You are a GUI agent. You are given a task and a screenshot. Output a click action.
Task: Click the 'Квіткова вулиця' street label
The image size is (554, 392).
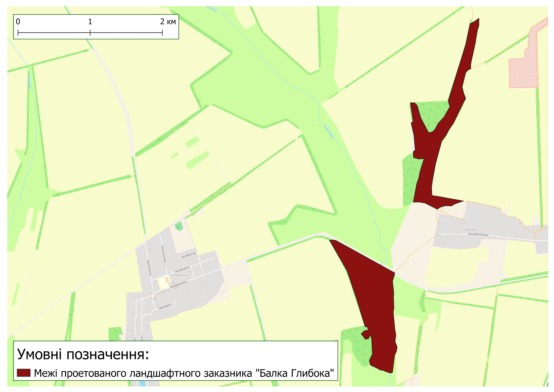click(188, 255)
